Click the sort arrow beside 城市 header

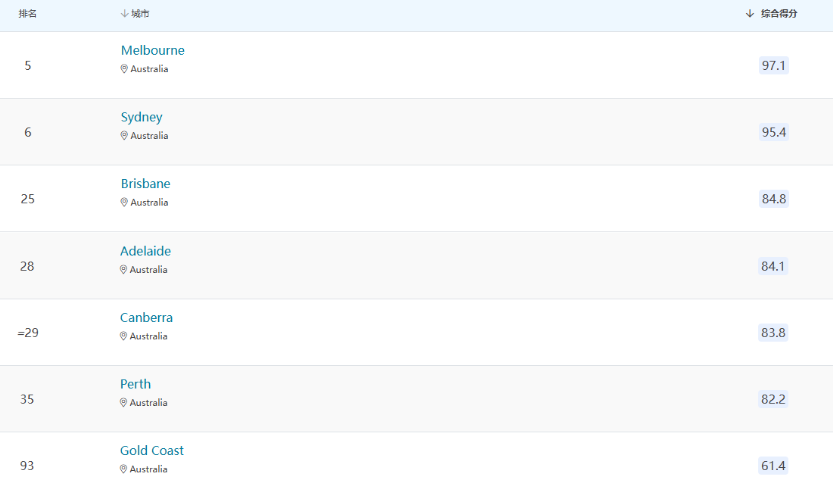[x=124, y=14]
